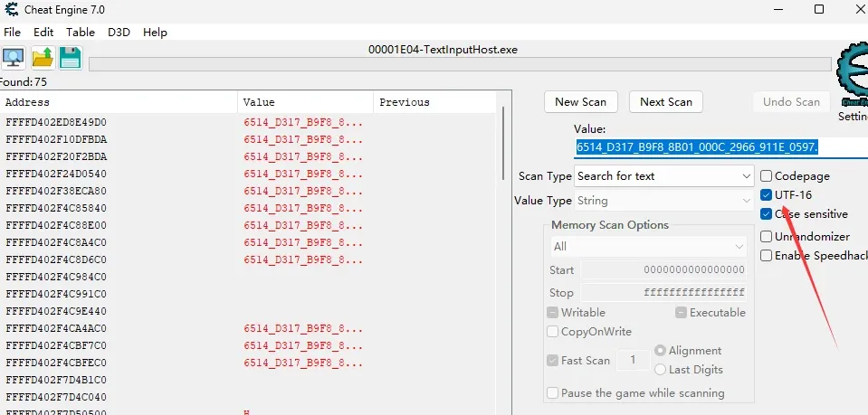Toggle Pause the game while scanning
This screenshot has height=415, width=868.
click(552, 393)
